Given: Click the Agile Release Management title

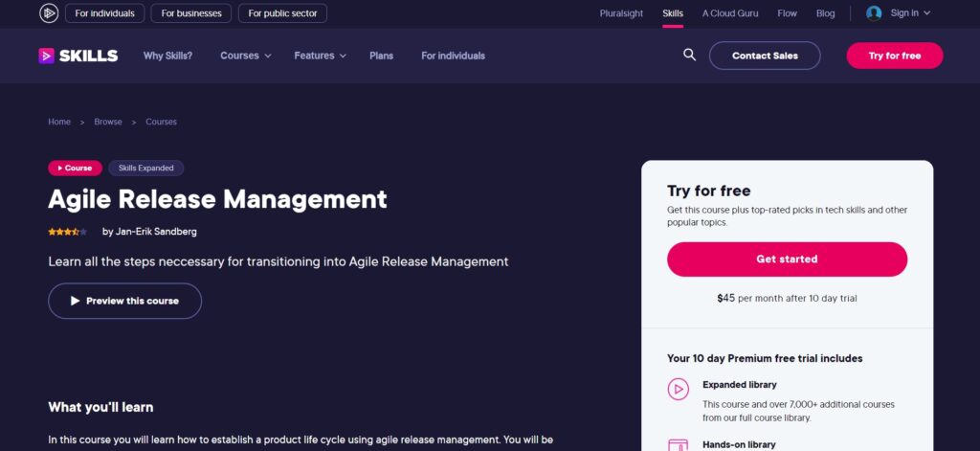Looking at the screenshot, I should [217, 199].
